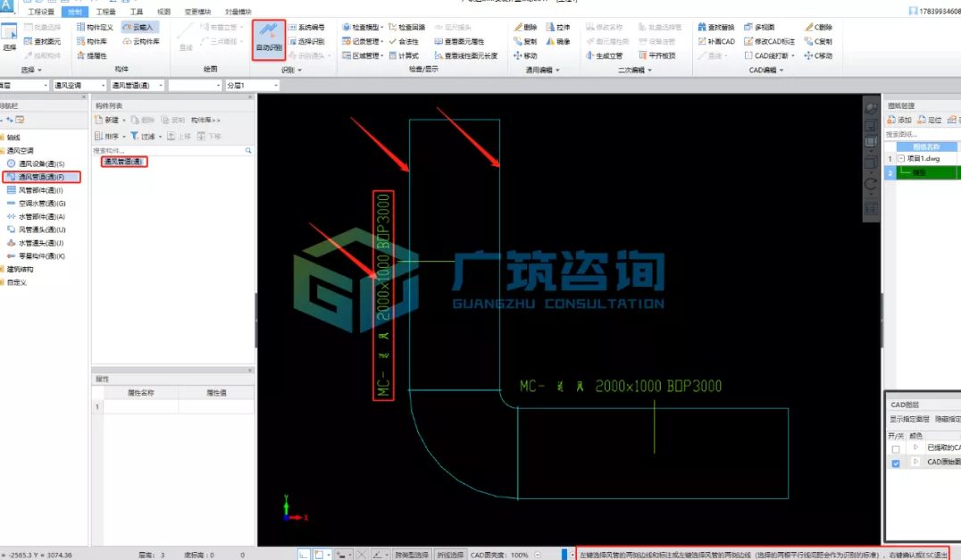The width and height of the screenshot is (961, 560).
Task: Click 检查回路 check loop tool
Action: [x=406, y=27]
